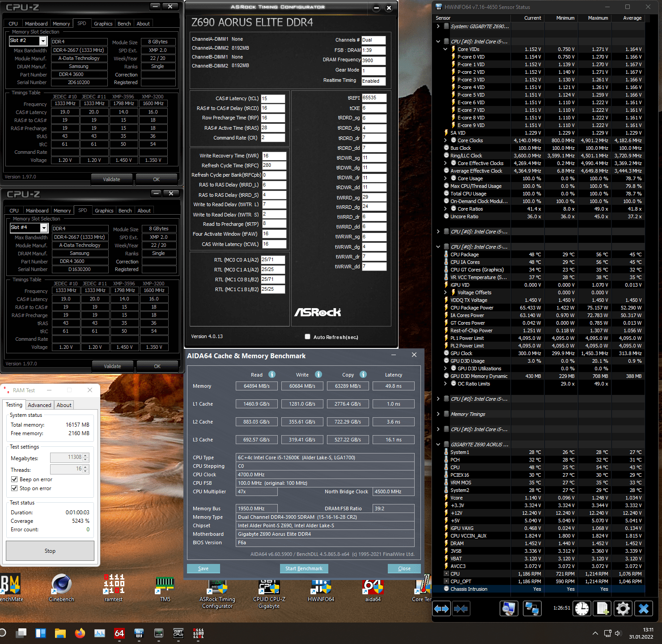This screenshot has height=644, width=662.
Task: Click Megabytes spinner arrows in RAM Test
Action: (86, 458)
